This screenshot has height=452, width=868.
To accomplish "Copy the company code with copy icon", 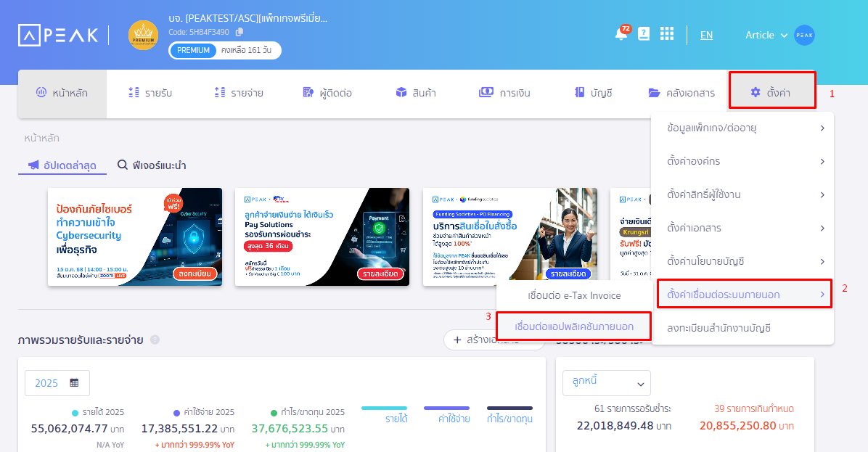I will (239, 32).
